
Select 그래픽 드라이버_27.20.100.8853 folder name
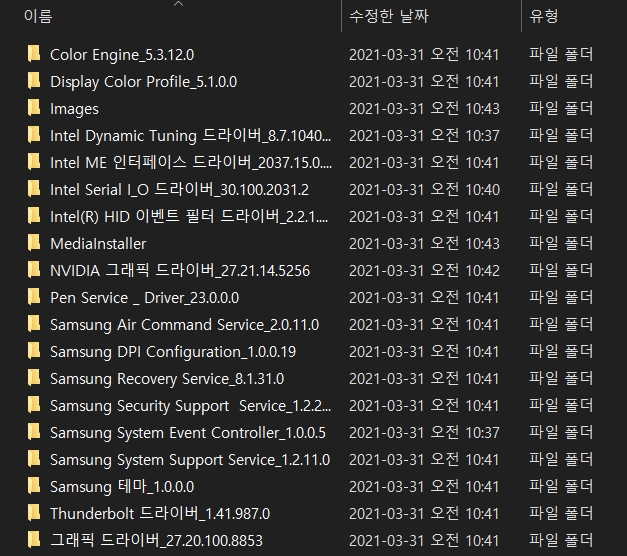pos(156,541)
